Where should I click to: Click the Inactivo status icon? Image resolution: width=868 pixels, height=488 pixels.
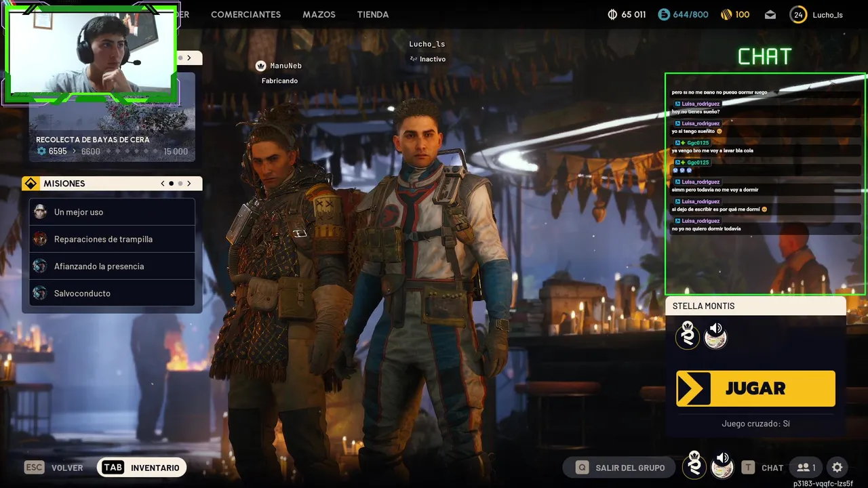pos(413,59)
